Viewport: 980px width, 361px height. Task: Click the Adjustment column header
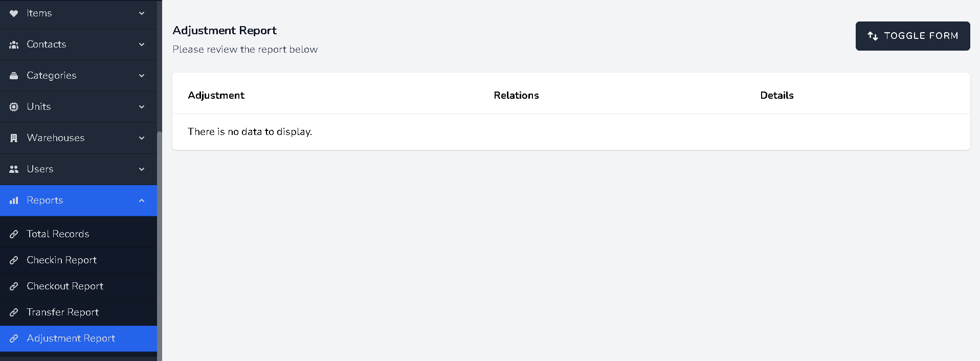[x=216, y=95]
